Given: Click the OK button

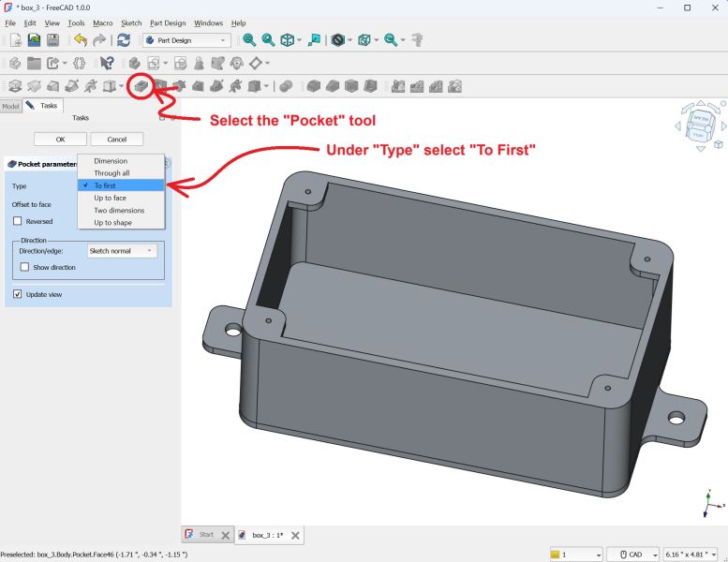Looking at the screenshot, I should [60, 139].
